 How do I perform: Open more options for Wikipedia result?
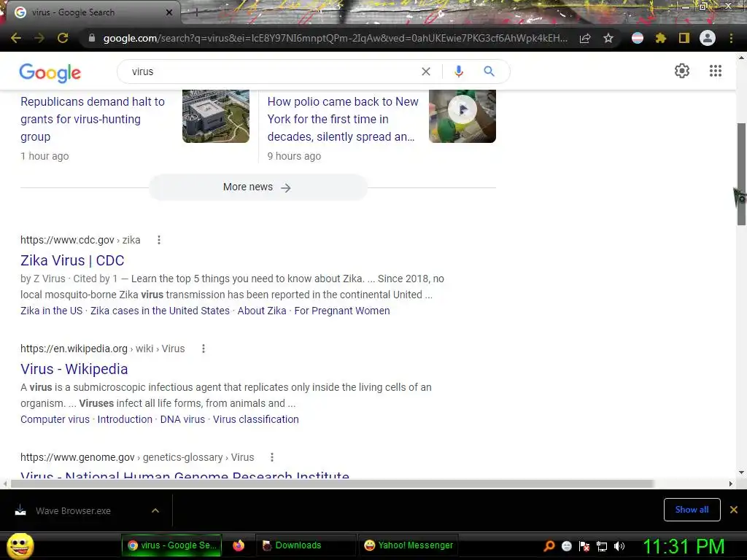(204, 349)
